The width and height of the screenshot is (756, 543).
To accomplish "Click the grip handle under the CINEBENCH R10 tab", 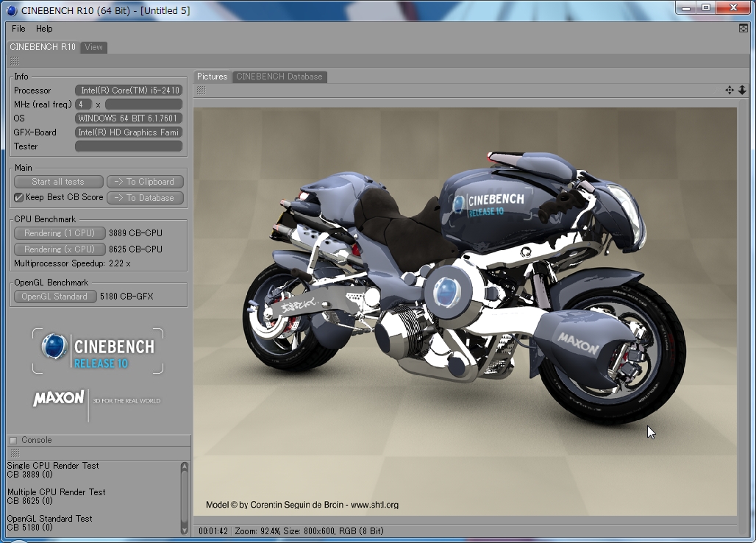I will pyautogui.click(x=15, y=61).
